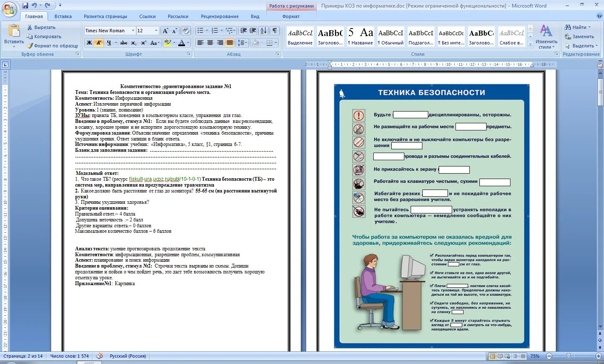Screen dimensions: 604x364
Task: Toggle Print Layout view in status bar
Action: (x=492, y=356)
